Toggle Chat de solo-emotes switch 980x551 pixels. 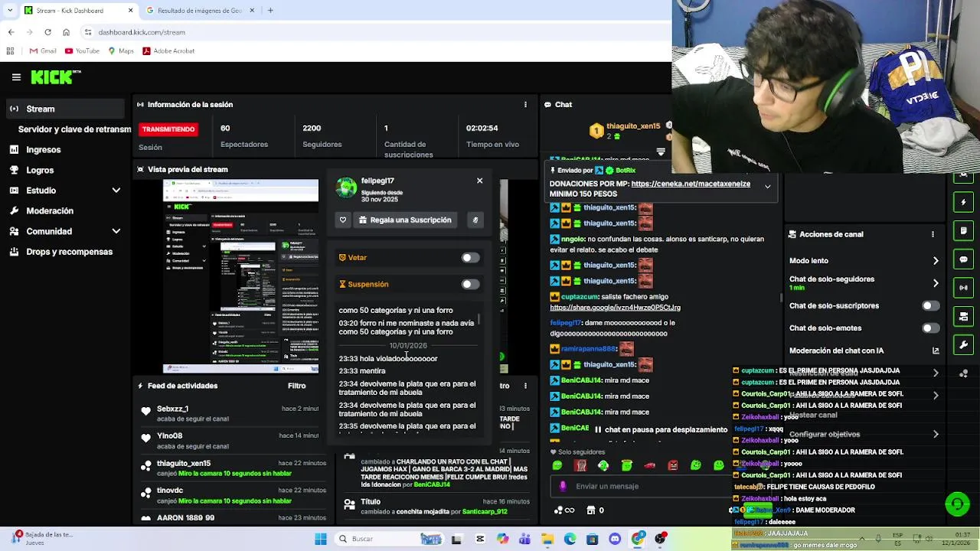(x=930, y=328)
